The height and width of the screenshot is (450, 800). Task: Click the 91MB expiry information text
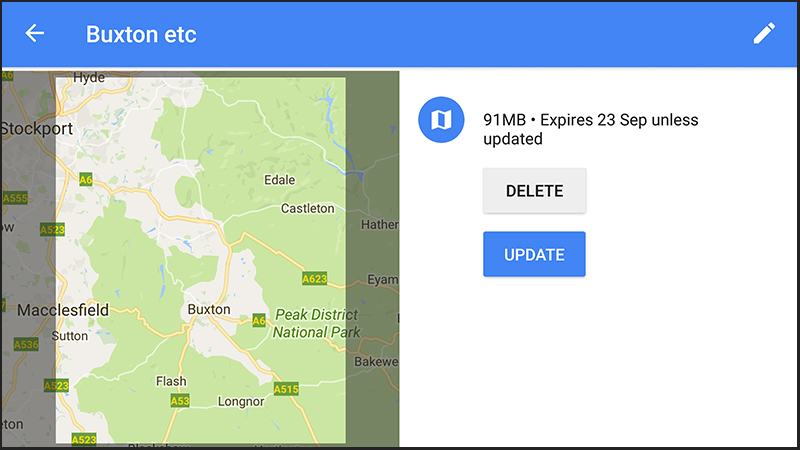[590, 130]
